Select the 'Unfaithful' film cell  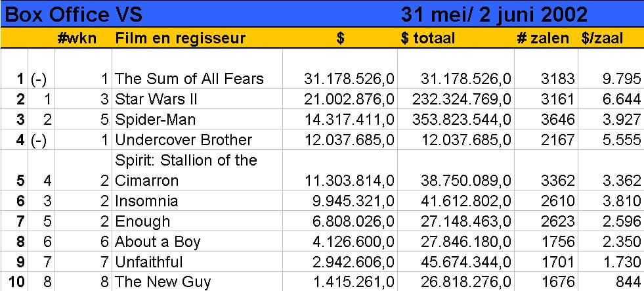pos(149,261)
